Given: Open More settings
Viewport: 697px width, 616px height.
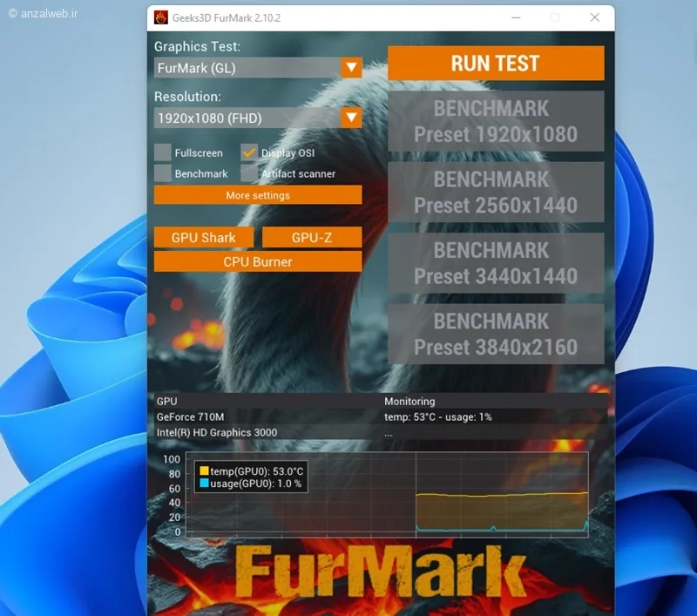Looking at the screenshot, I should (258, 195).
